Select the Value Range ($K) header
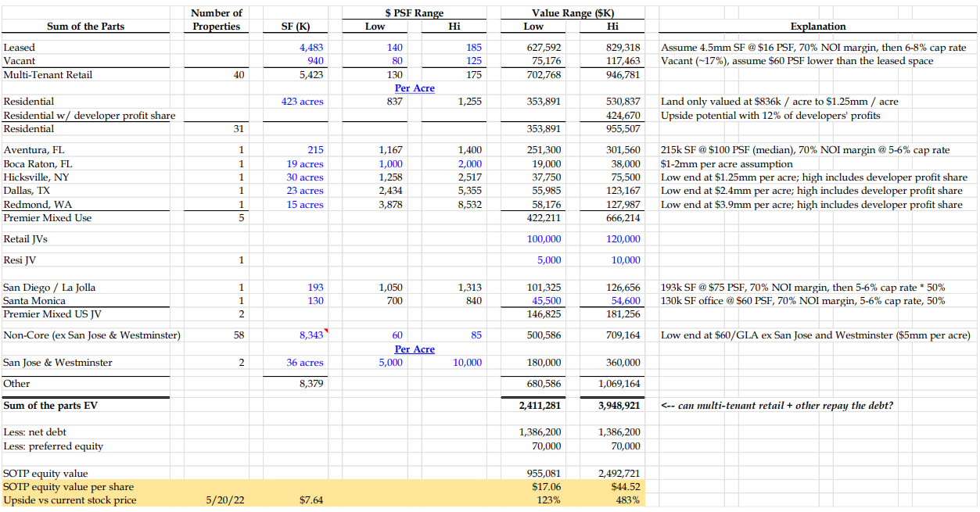Screen dimensions: 980x512 point(574,13)
